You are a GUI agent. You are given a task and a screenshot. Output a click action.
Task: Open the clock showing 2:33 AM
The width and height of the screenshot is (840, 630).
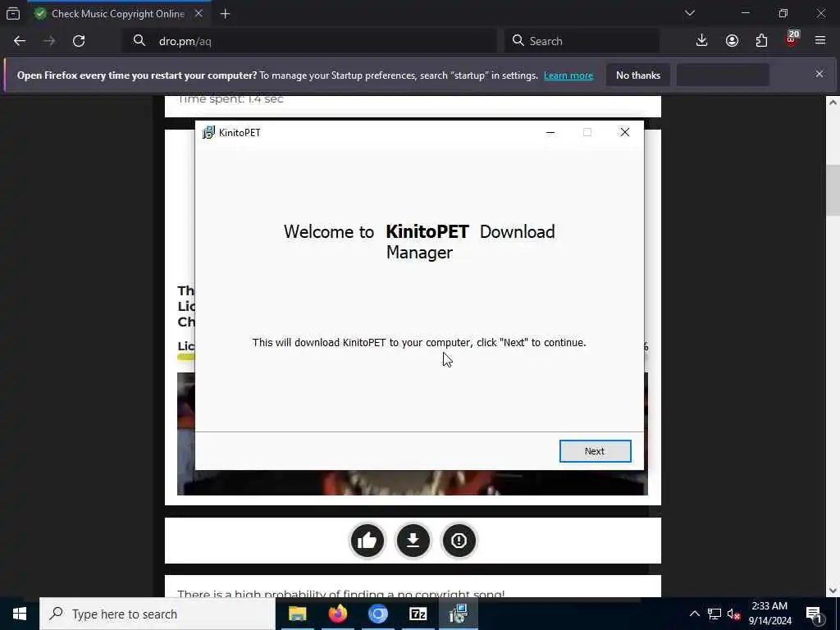pyautogui.click(x=769, y=614)
